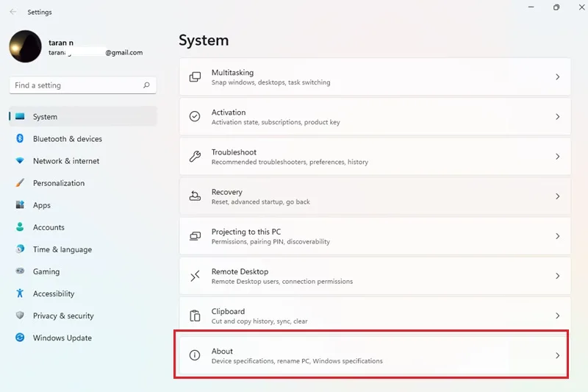The height and width of the screenshot is (392, 588).
Task: Open Remote Desktop settings
Action: tap(375, 276)
